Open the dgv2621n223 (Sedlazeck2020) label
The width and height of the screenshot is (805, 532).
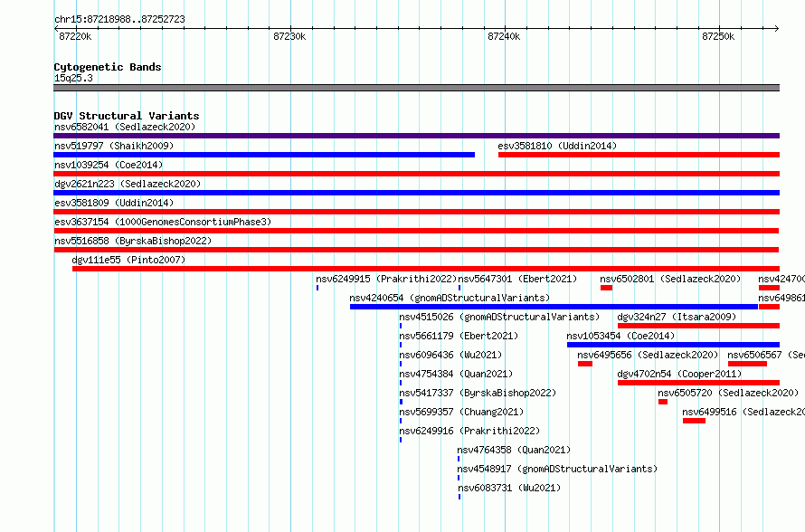click(128, 184)
